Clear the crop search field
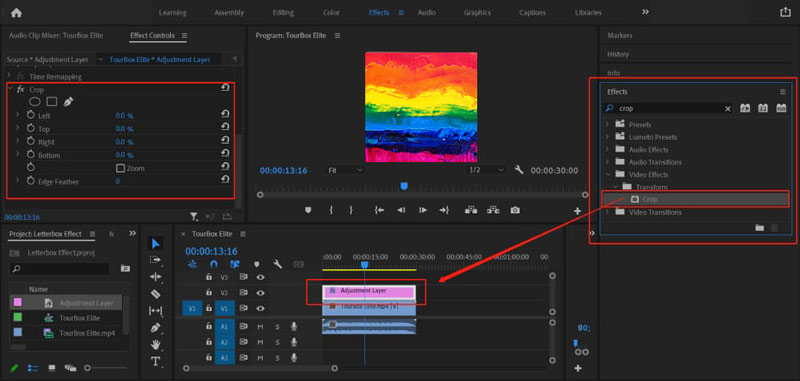 click(x=728, y=109)
